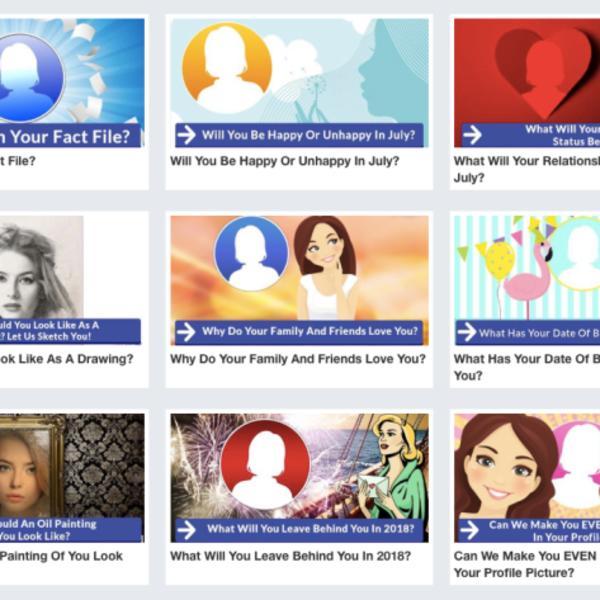Click the blue profile silhouette beside the thinking cartoon woman

tap(251, 255)
